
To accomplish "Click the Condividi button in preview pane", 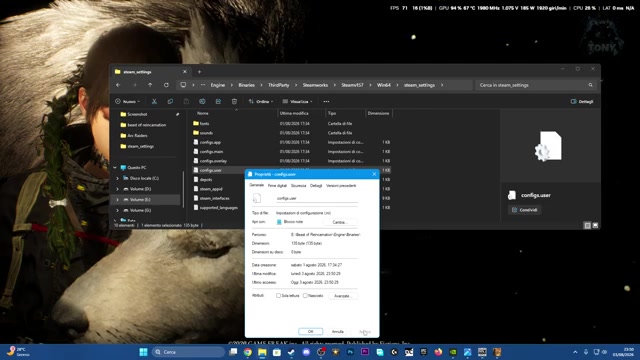I will [x=524, y=210].
